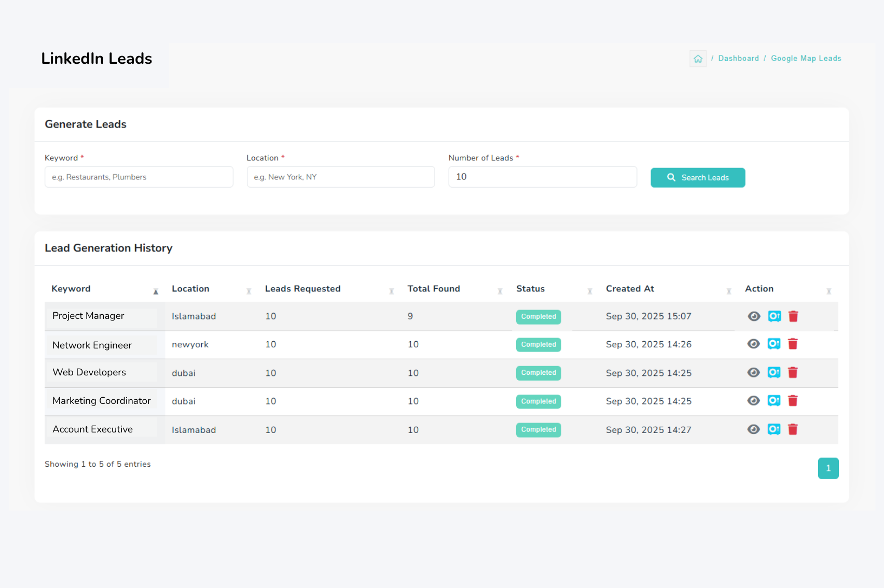Viewport: 884px width, 588px height.
Task: Click the home icon in breadcrumb
Action: pyautogui.click(x=698, y=59)
